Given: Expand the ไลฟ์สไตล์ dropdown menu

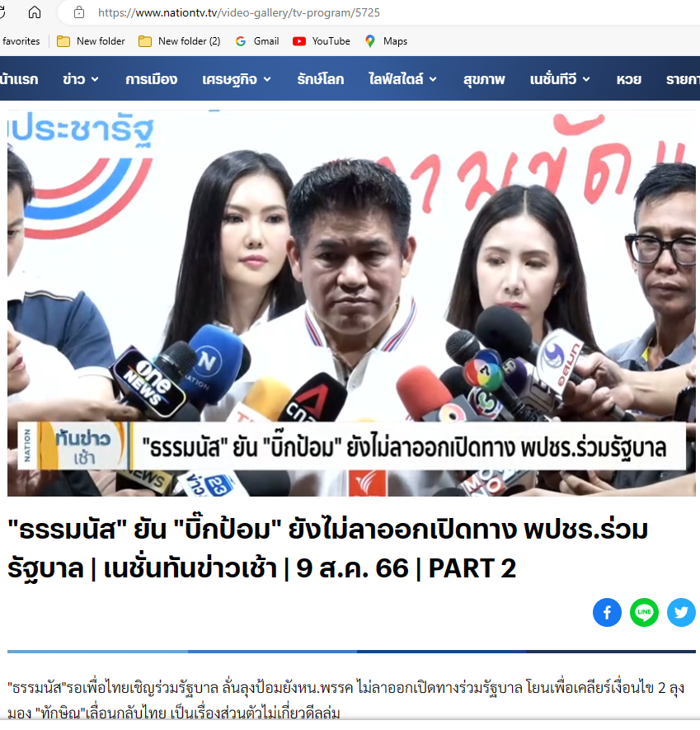Looking at the screenshot, I should pos(402,79).
